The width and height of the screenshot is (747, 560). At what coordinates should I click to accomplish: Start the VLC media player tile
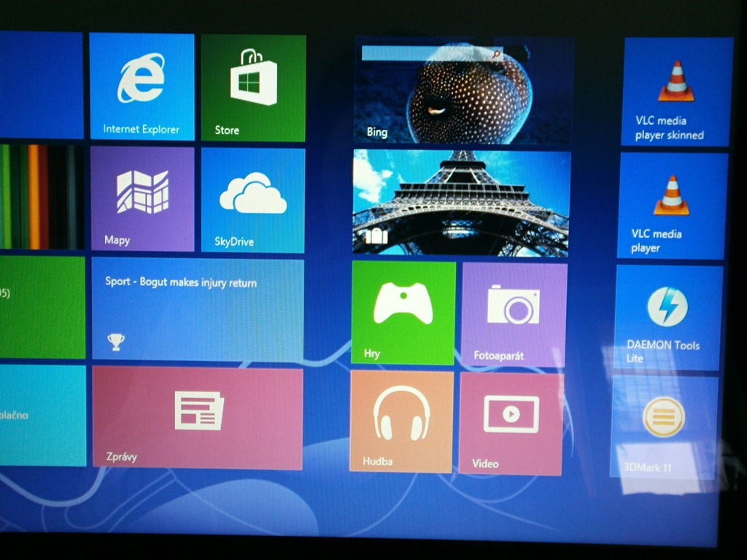(672, 206)
